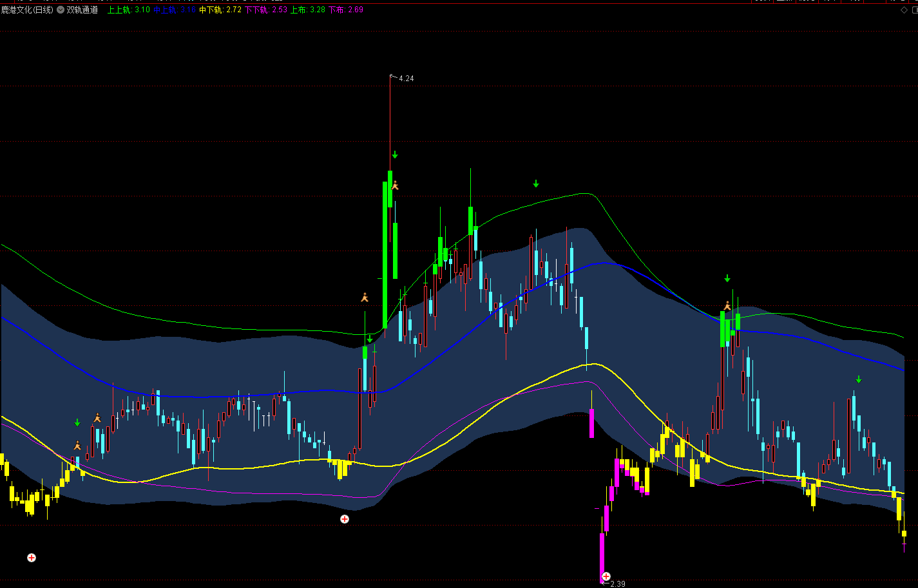Click the green 上上轨: 3.10 value
918x588 pixels.
[128, 10]
